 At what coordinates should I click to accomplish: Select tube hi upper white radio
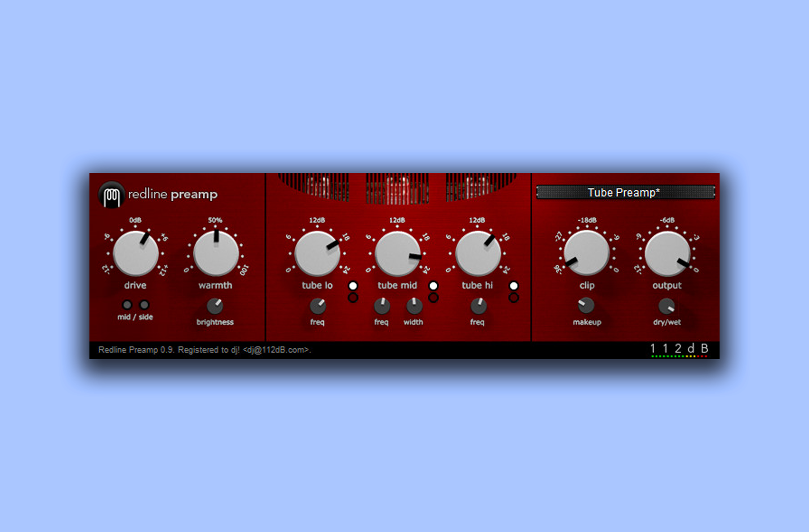[513, 286]
